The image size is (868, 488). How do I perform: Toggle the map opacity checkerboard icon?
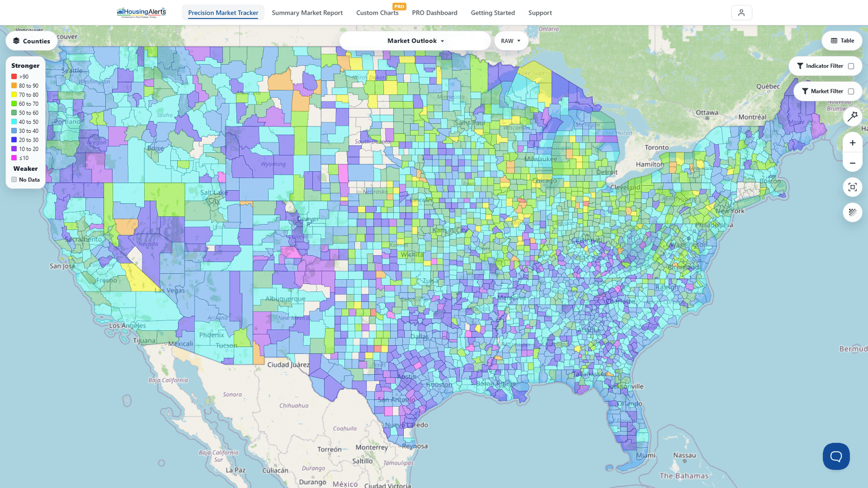853,212
